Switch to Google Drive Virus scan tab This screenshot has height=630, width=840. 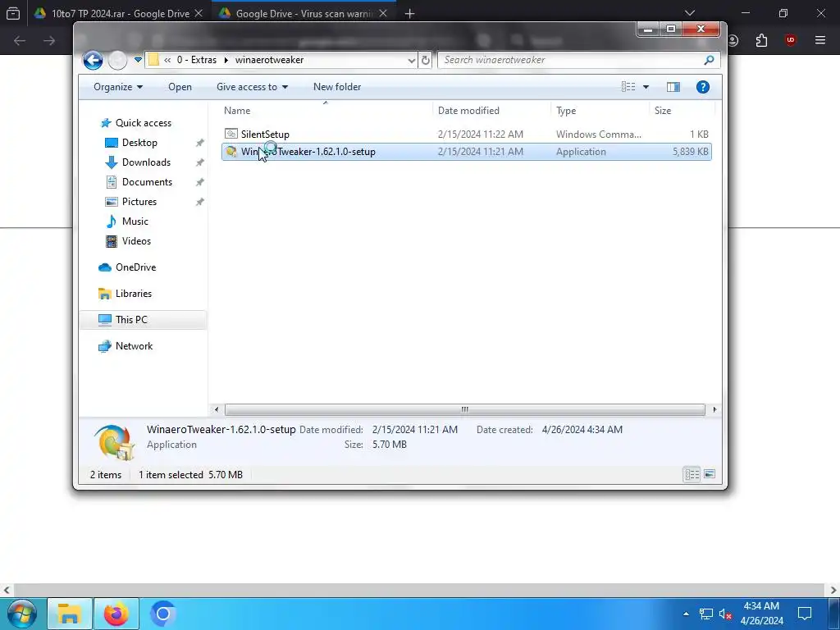point(304,13)
